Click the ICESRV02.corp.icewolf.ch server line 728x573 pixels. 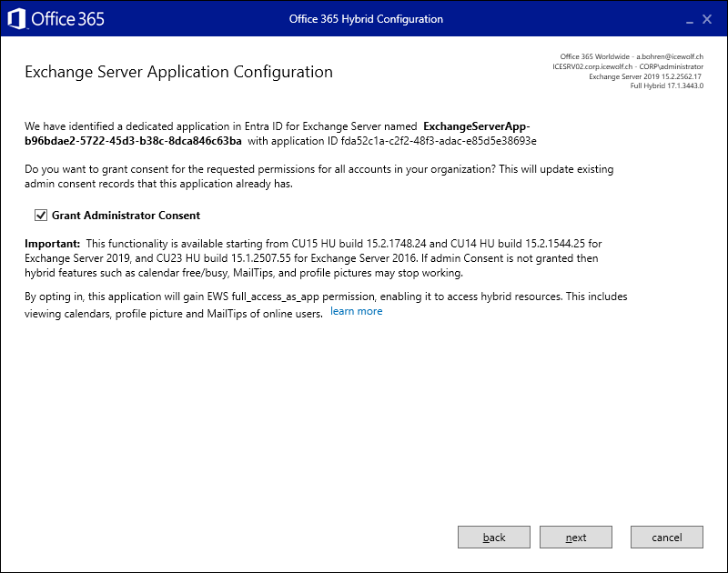coord(628,66)
